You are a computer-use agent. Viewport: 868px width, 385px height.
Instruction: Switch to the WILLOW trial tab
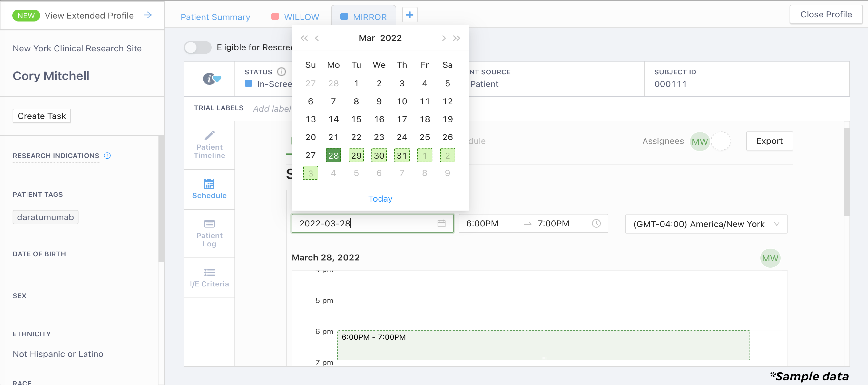pyautogui.click(x=295, y=17)
